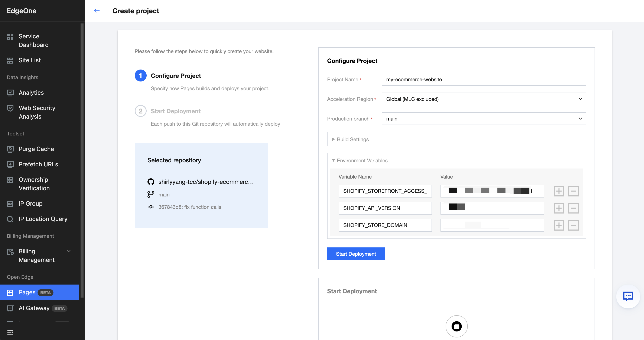Click the sidebar vertical scrollbar
This screenshot has width=644, height=340.
coord(82,160)
